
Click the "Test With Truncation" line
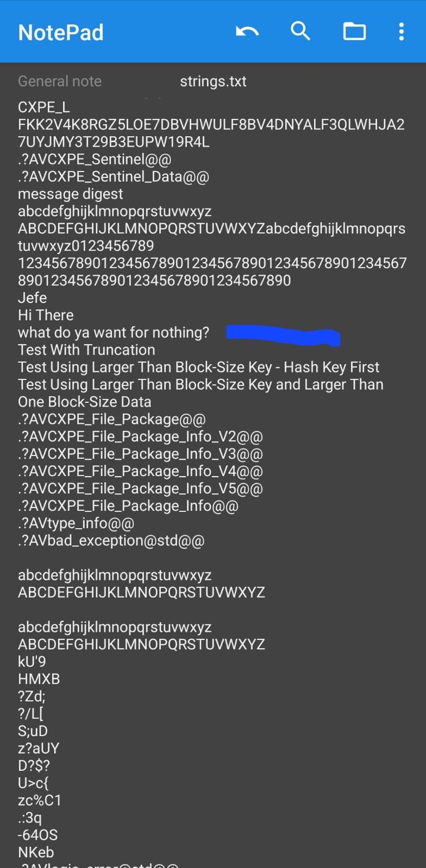click(86, 350)
